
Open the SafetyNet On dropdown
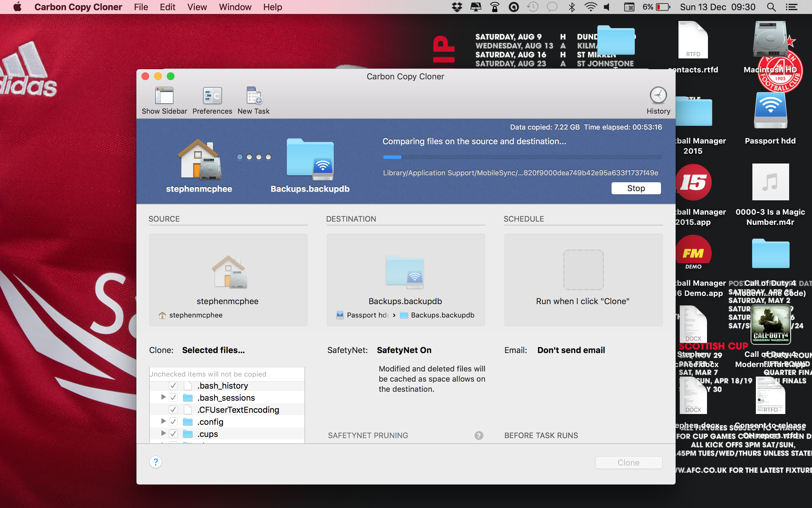(404, 350)
